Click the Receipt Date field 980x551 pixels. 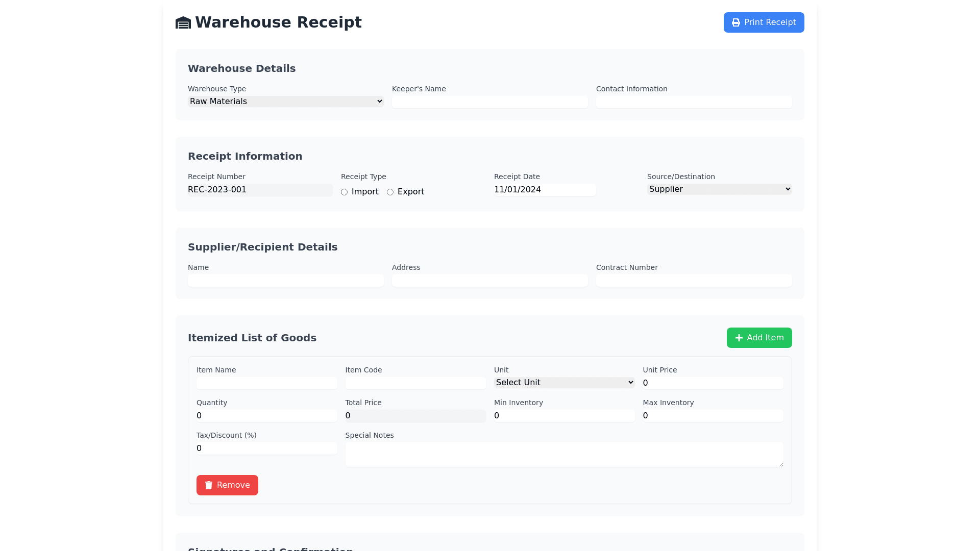pos(545,190)
